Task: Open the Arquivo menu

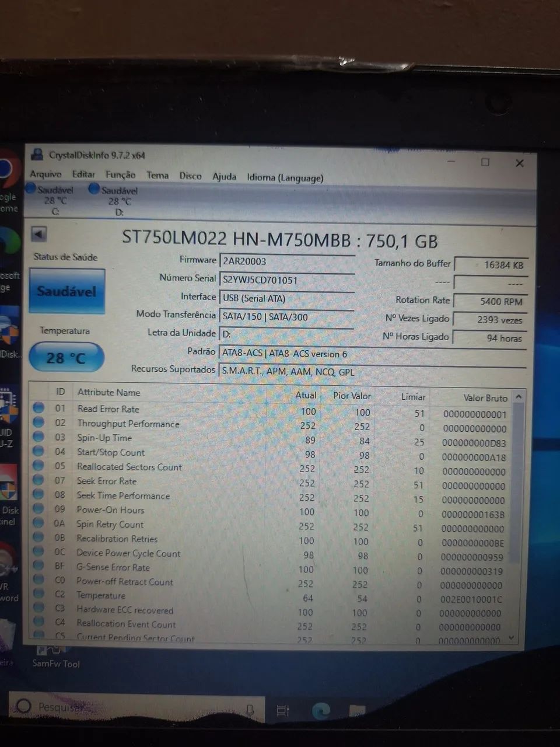Action: [x=45, y=174]
